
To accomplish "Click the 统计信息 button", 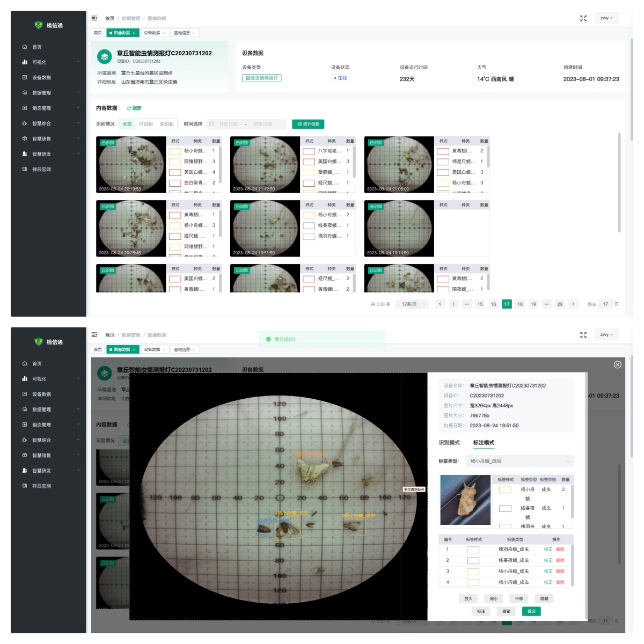I will (308, 124).
